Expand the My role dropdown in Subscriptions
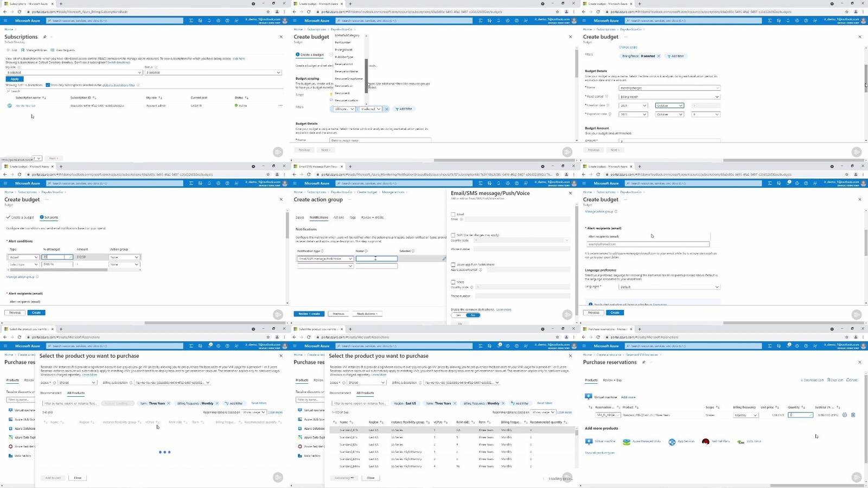The image size is (868, 488). point(74,72)
